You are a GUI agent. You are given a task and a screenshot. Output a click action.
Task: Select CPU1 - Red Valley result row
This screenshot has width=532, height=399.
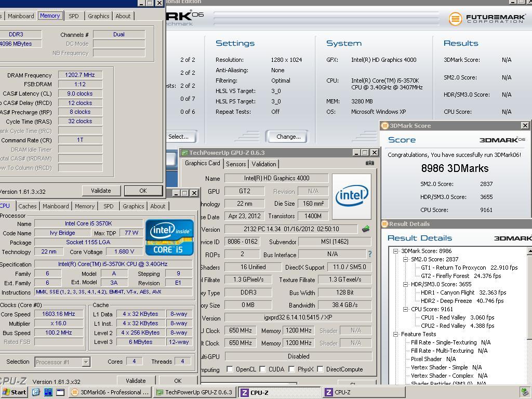coord(457,317)
